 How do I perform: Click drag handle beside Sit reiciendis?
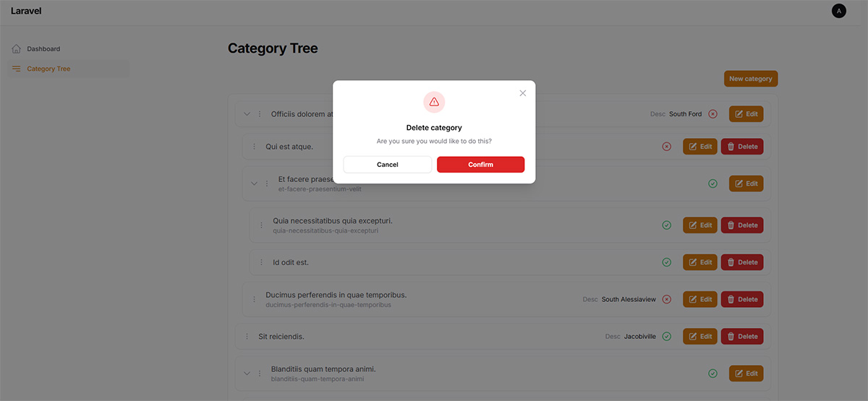point(247,337)
